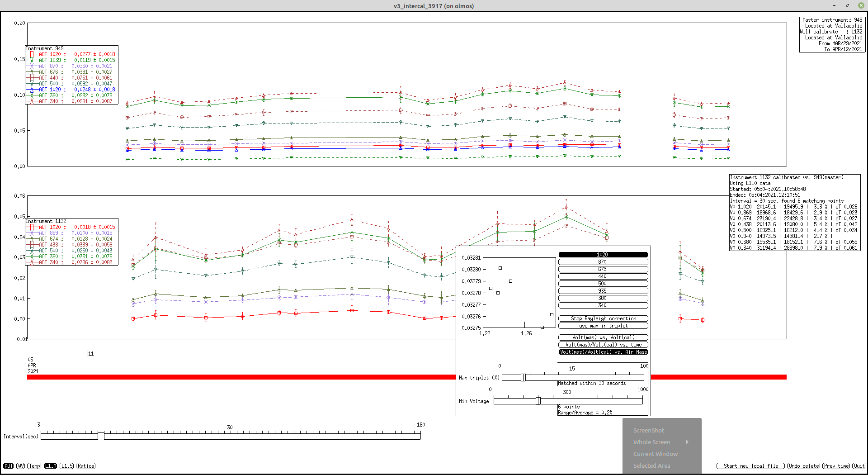Click highest scatter point near 0.03280
The height and width of the screenshot is (475, 868).
click(x=500, y=268)
